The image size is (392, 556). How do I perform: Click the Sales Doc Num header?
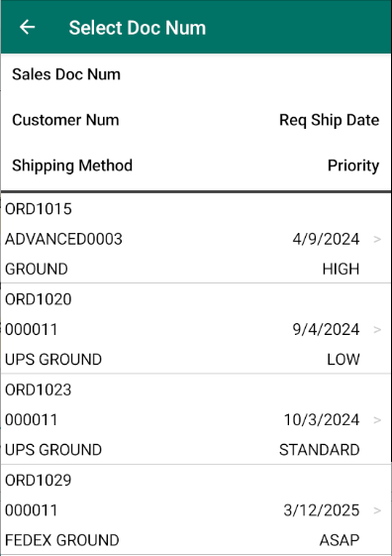click(x=66, y=74)
